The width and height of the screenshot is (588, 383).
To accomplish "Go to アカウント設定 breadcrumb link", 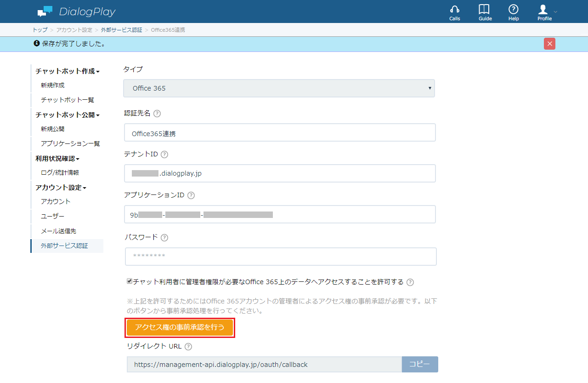I will tap(74, 30).
